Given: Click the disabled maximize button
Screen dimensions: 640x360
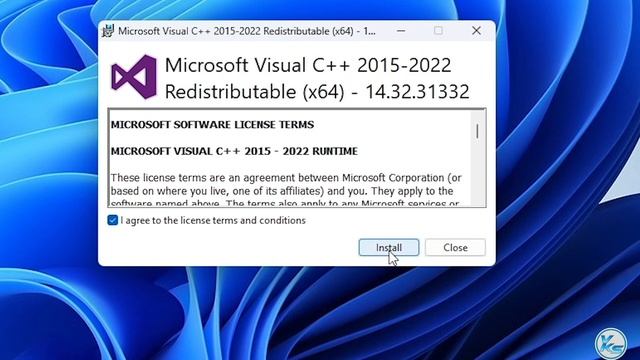Looking at the screenshot, I should [x=438, y=31].
